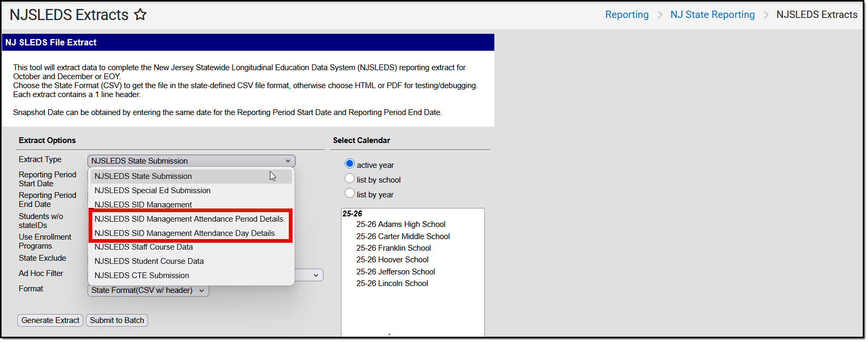Click the Submit to Batch button
868x342 pixels.
coord(117,320)
